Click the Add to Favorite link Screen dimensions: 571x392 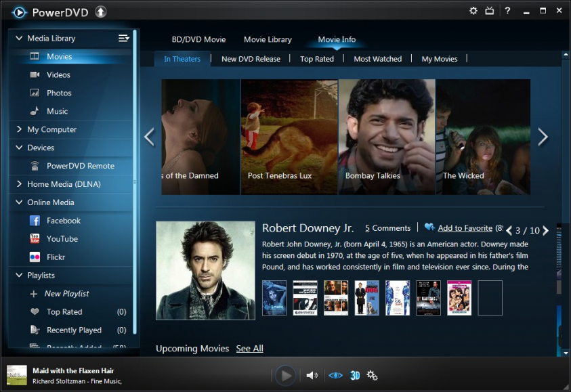(465, 228)
